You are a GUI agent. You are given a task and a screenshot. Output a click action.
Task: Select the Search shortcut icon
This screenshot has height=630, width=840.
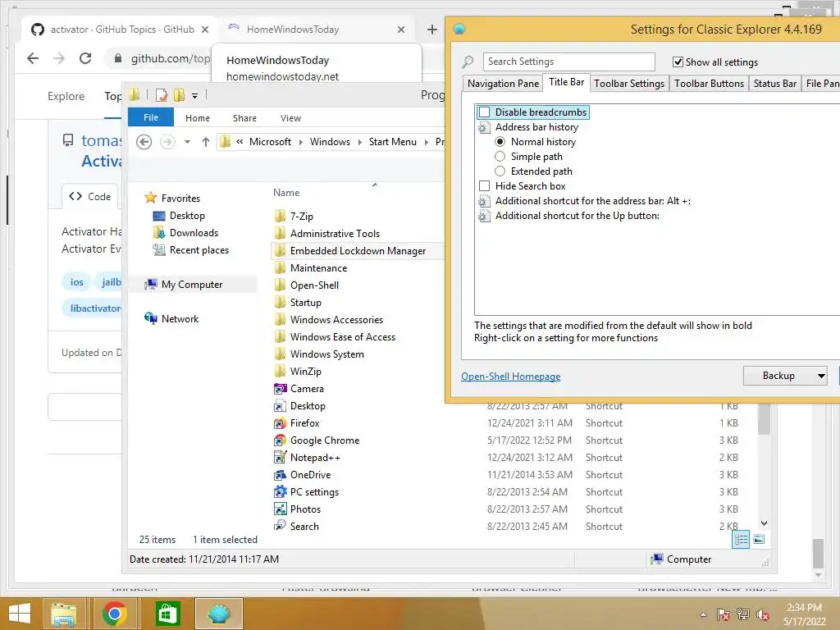[280, 526]
